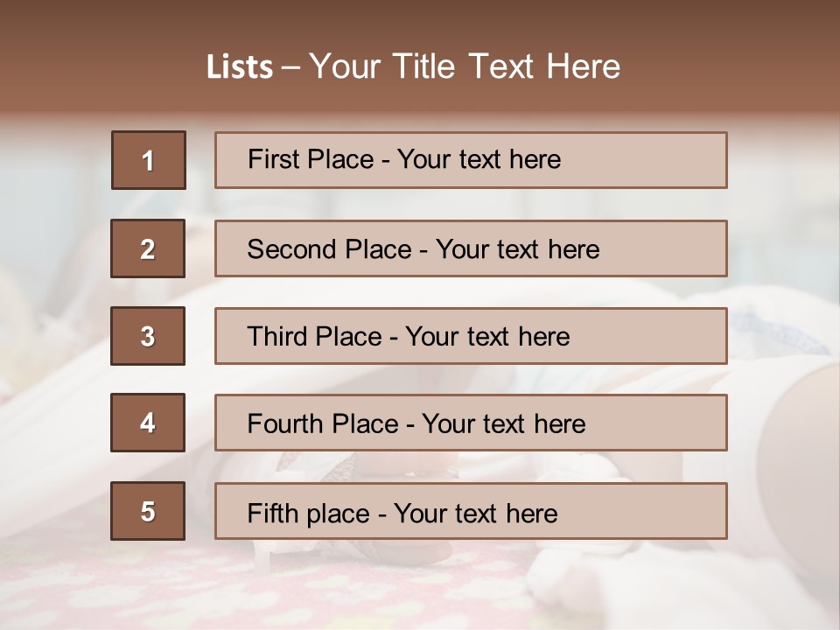
Task: Click 'Your text here' in Fifth place bar
Action: [476, 514]
